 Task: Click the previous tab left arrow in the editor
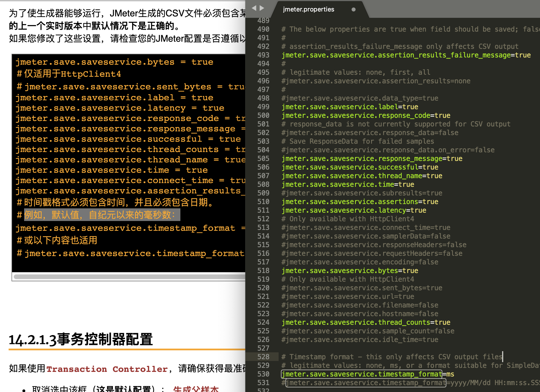pyautogui.click(x=254, y=8)
